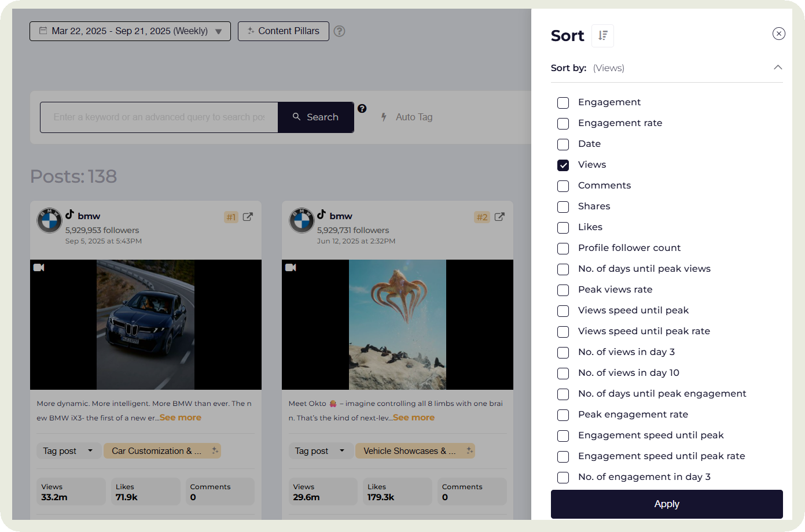Click the sort order direction icon
The image size is (805, 532).
click(602, 36)
